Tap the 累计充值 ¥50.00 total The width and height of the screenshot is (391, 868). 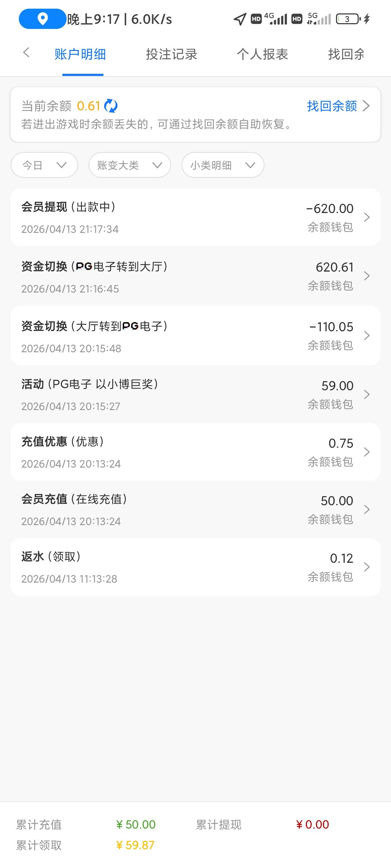136,825
